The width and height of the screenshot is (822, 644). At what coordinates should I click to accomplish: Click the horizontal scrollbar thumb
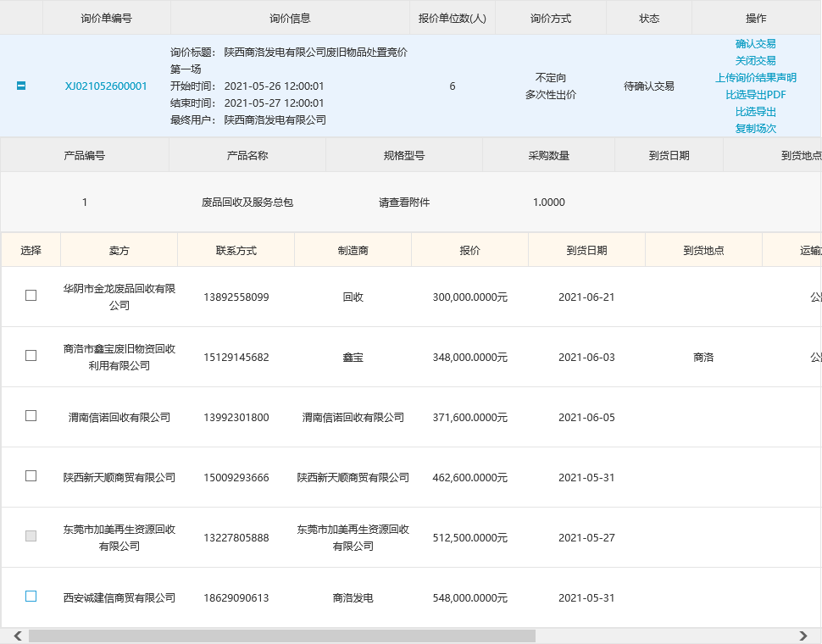[281, 636]
